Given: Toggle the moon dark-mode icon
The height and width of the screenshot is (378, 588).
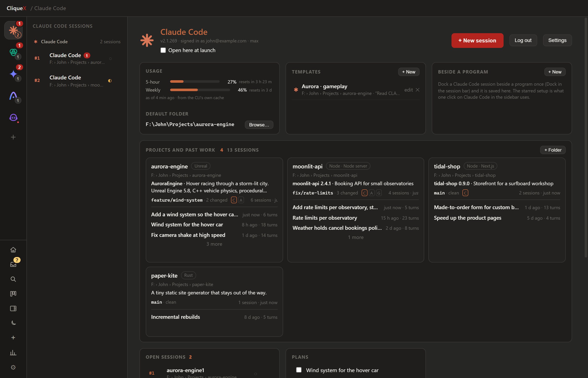Looking at the screenshot, I should click(x=13, y=323).
